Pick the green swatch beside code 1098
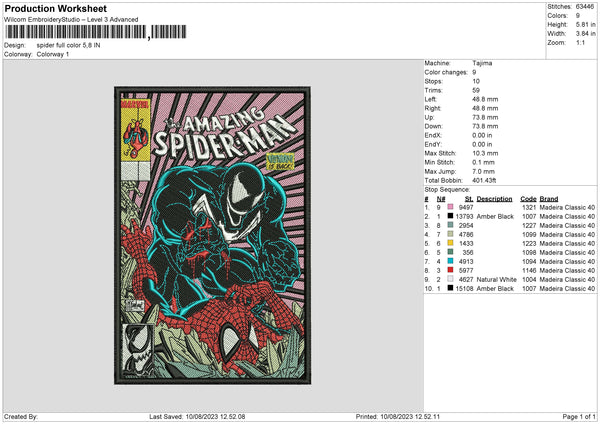 click(450, 252)
